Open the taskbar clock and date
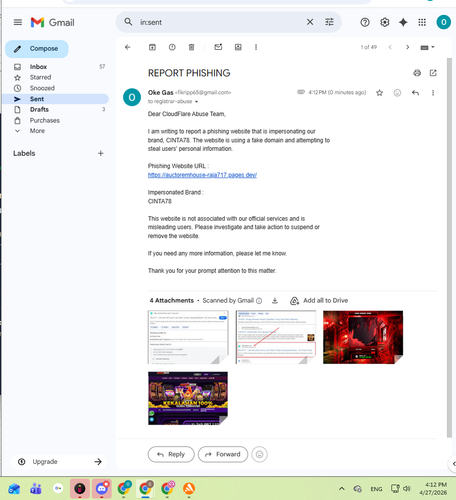Screen dimensions: 456x500 point(433,489)
